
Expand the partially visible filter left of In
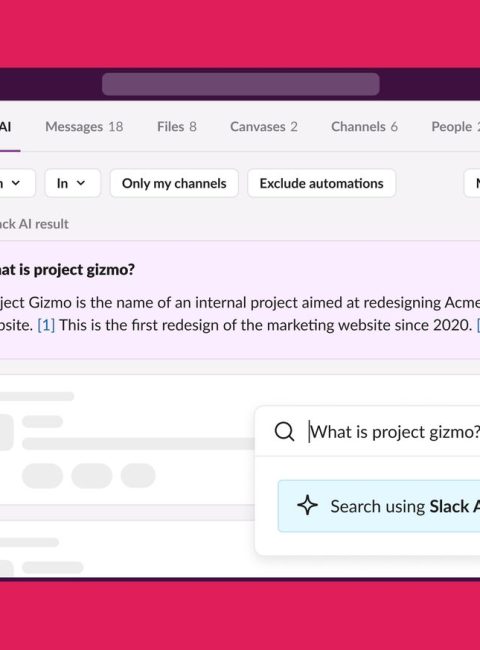coord(17,183)
